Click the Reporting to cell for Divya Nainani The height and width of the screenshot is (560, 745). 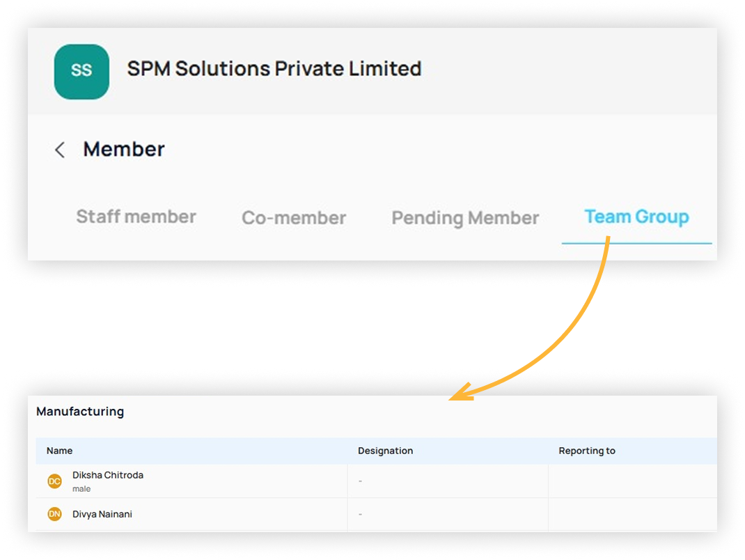(x=632, y=515)
